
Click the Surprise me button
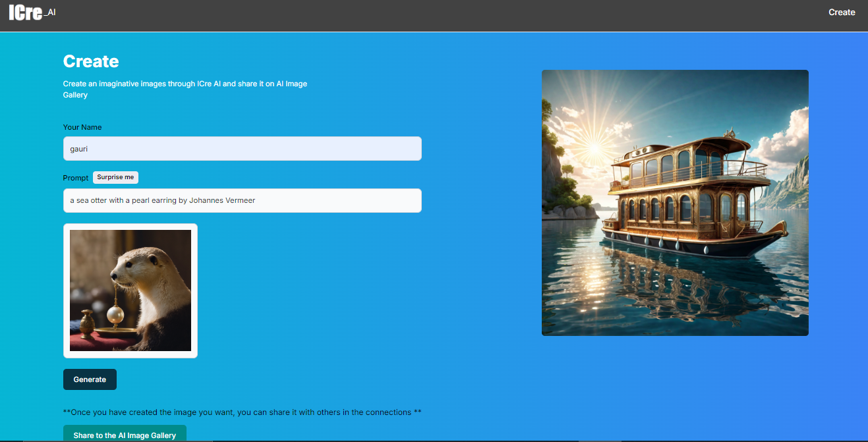tap(115, 177)
